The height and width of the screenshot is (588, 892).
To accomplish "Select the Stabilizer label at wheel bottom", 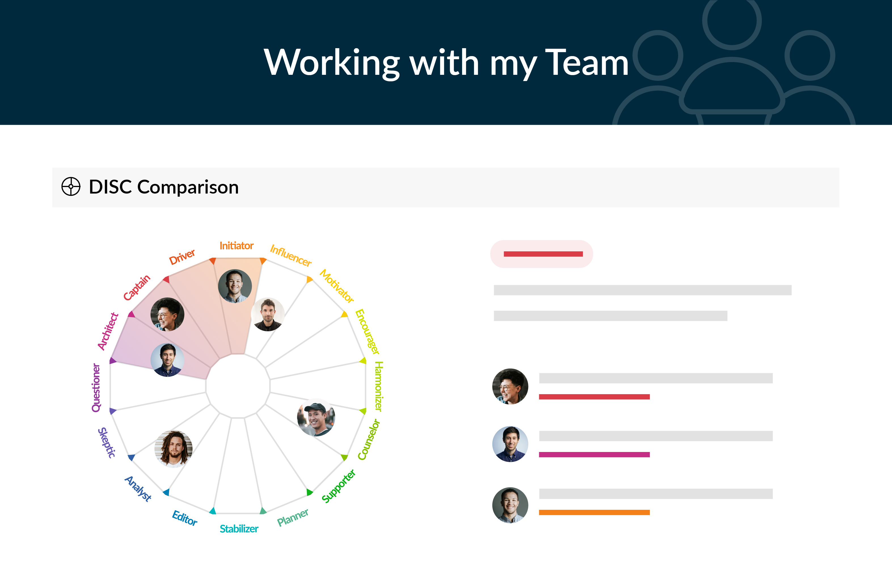I will (x=239, y=529).
